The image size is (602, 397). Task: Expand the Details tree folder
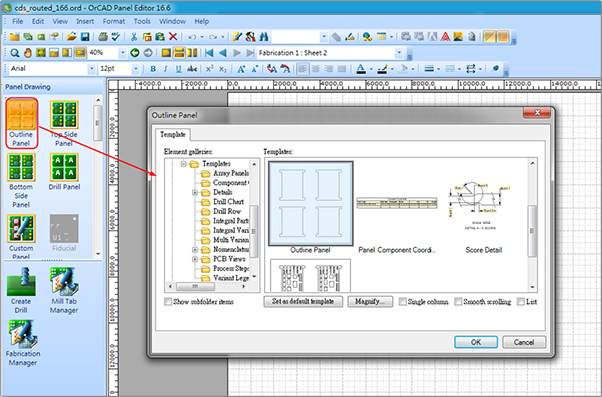195,192
